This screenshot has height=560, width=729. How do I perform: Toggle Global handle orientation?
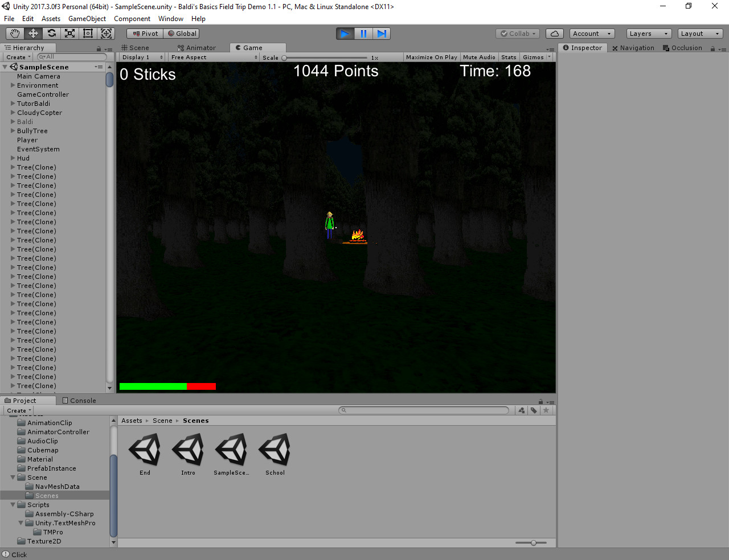click(x=182, y=33)
